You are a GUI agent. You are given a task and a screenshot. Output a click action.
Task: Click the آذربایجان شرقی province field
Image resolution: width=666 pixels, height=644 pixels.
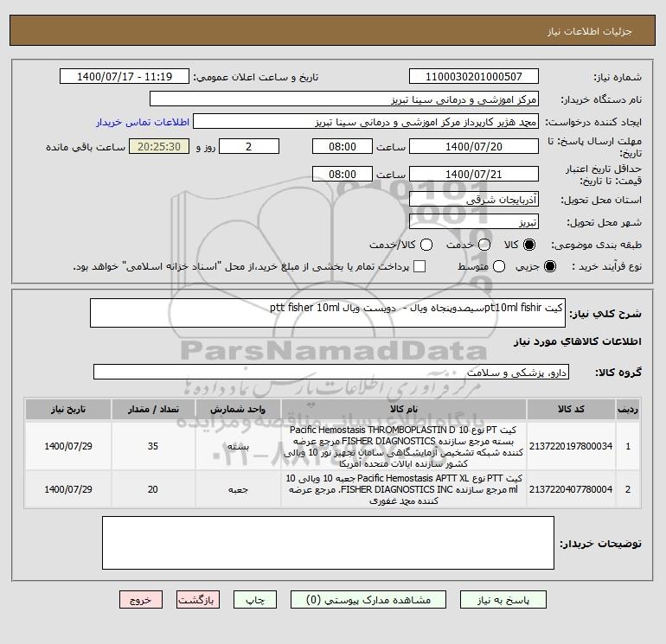point(474,199)
